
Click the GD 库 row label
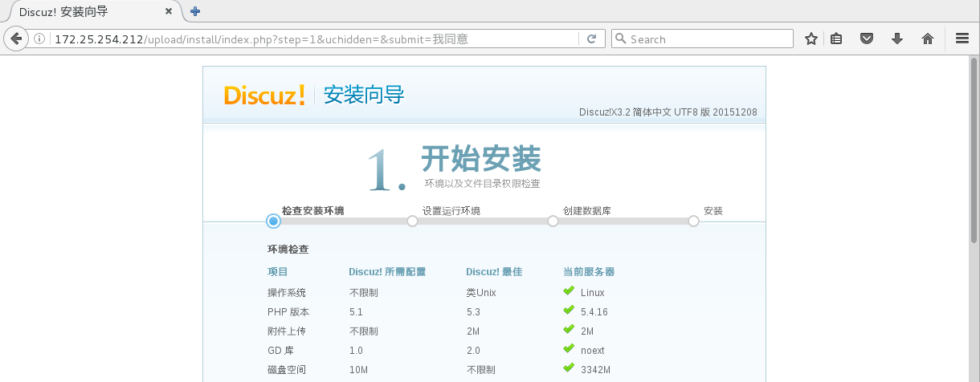[x=280, y=351]
